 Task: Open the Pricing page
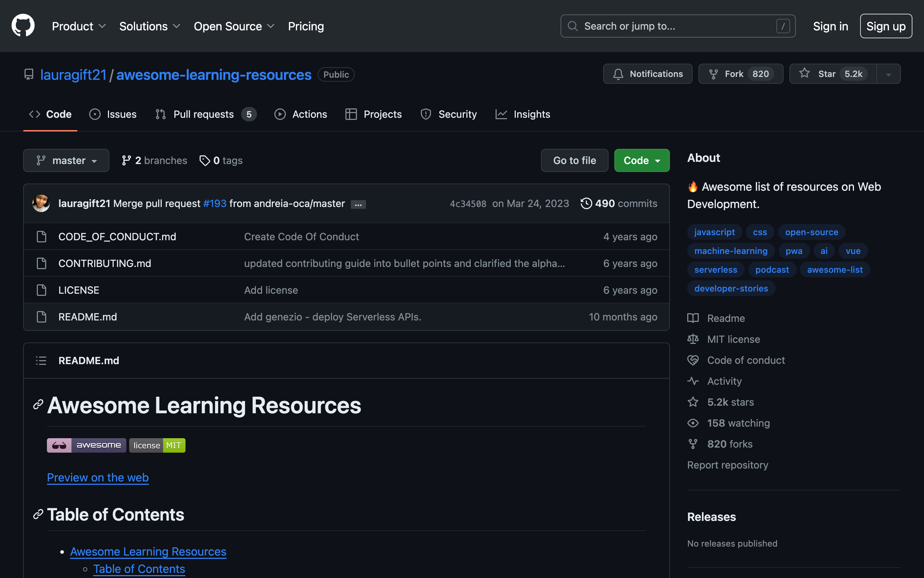click(306, 26)
